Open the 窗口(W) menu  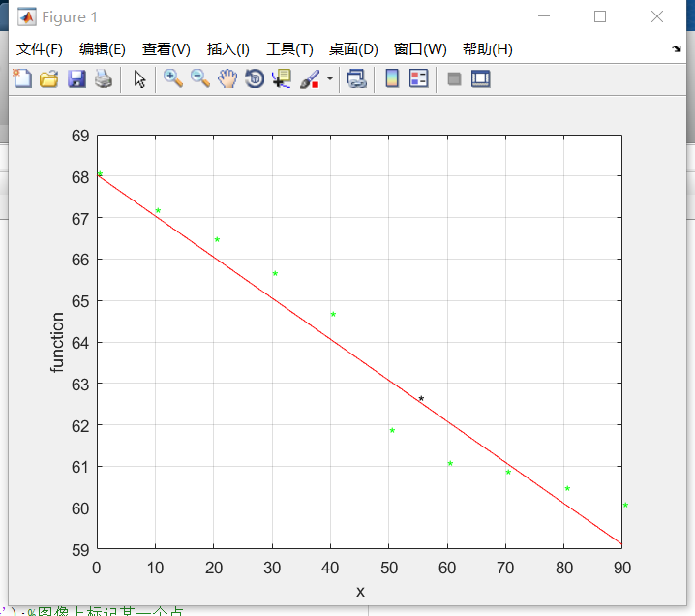tap(420, 48)
